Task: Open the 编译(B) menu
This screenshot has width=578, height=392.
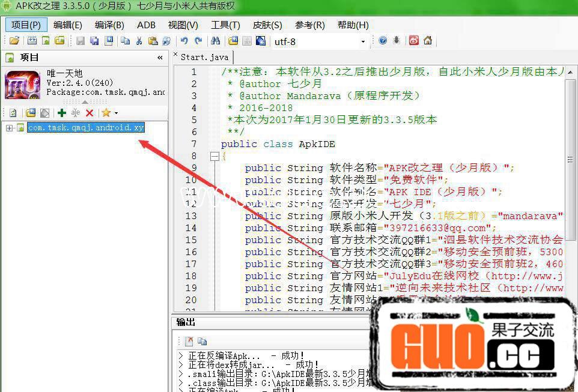Action: click(109, 25)
